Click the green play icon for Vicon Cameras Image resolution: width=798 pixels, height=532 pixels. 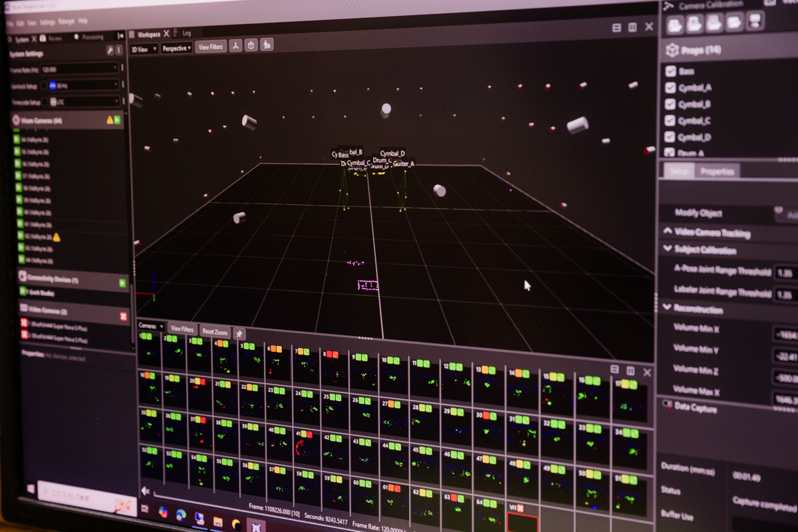point(118,120)
